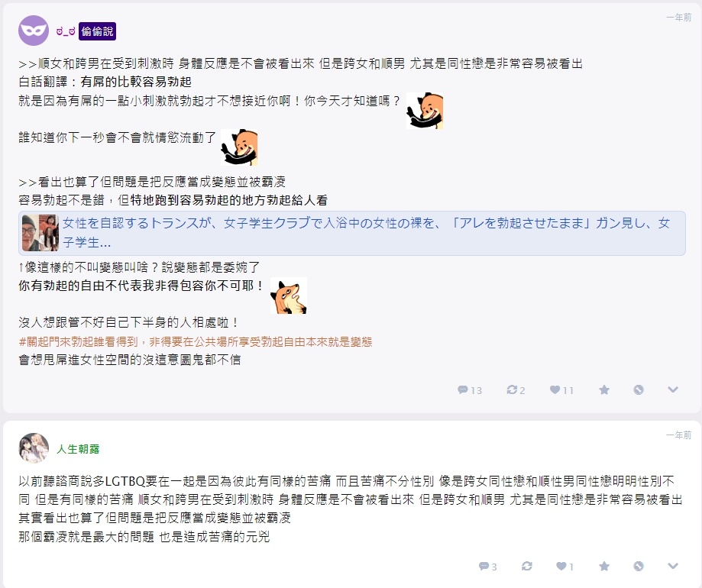Expand the first post's chevron options menu

(672, 389)
